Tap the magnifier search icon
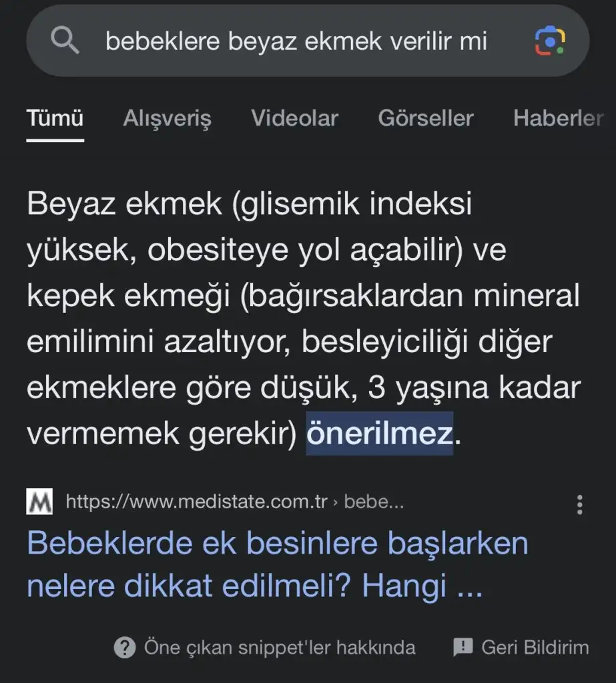Screen dimensions: 616x683 coord(65,42)
